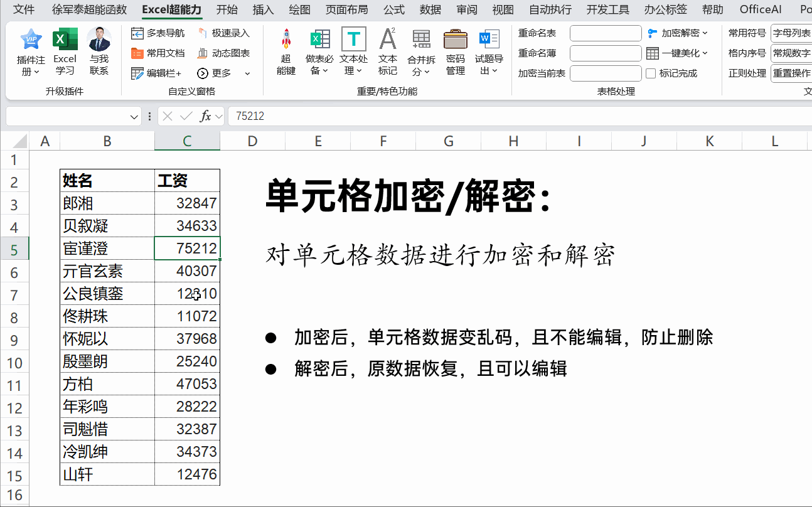Expand the 合并拆分 dropdown
The width and height of the screenshot is (812, 507).
point(427,72)
